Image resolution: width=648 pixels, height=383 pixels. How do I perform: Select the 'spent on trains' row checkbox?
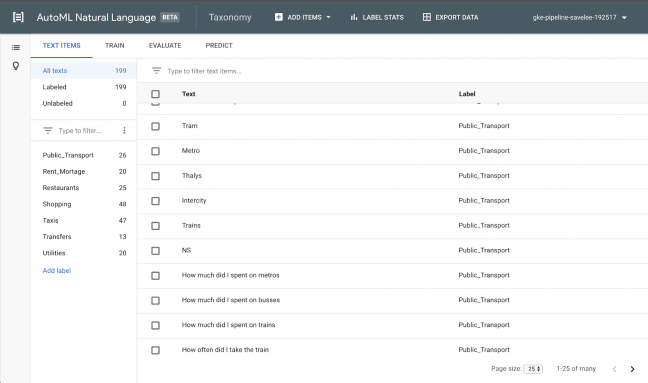coord(155,326)
